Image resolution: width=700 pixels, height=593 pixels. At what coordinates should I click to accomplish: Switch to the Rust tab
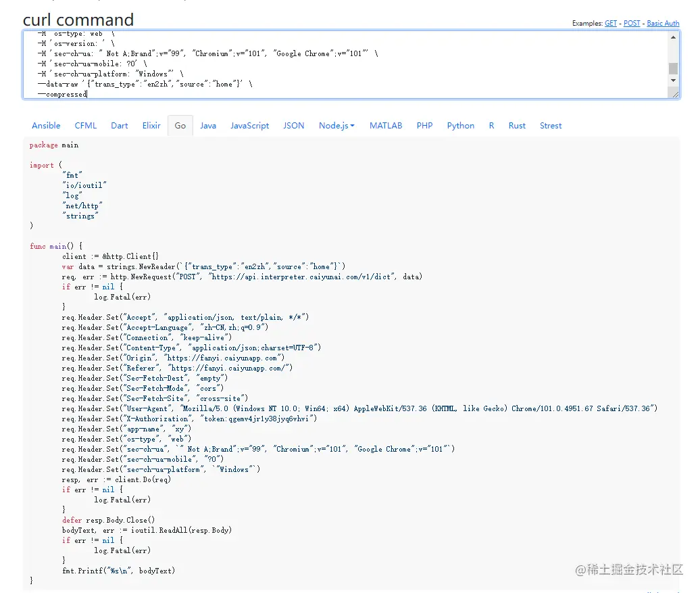(517, 126)
